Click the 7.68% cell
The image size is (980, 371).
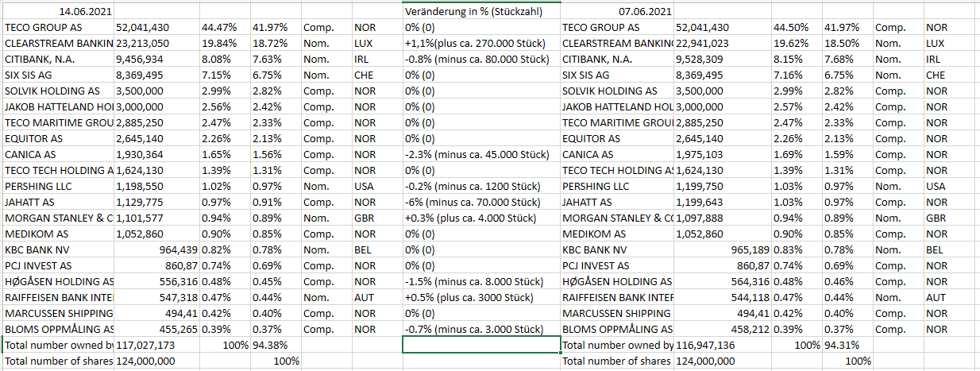point(847,59)
